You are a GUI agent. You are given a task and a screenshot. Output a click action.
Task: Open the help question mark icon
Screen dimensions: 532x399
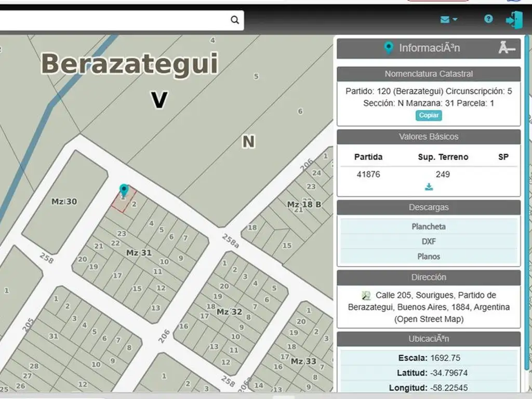coord(488,19)
